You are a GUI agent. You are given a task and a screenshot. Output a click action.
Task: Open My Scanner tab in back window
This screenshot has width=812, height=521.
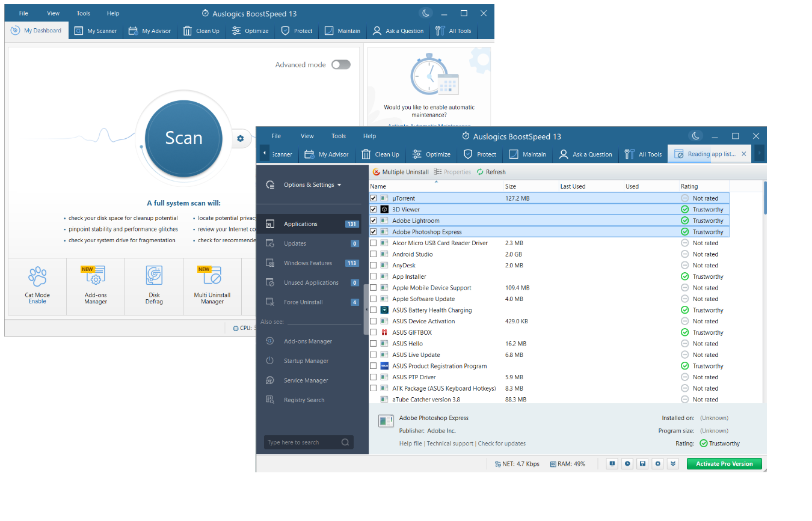[96, 31]
